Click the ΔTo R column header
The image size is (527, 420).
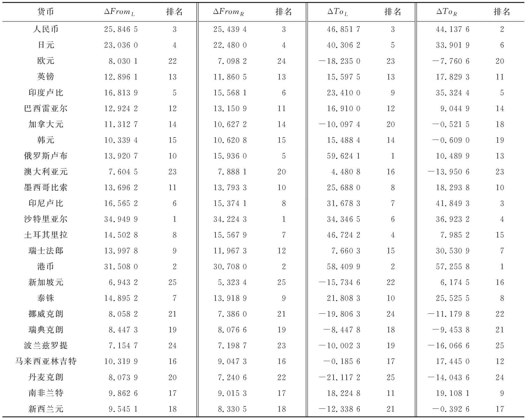click(x=447, y=12)
